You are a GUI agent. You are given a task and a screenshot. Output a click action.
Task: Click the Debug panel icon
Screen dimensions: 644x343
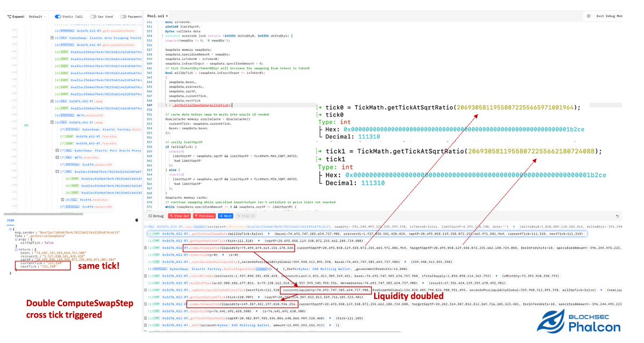click(150, 216)
